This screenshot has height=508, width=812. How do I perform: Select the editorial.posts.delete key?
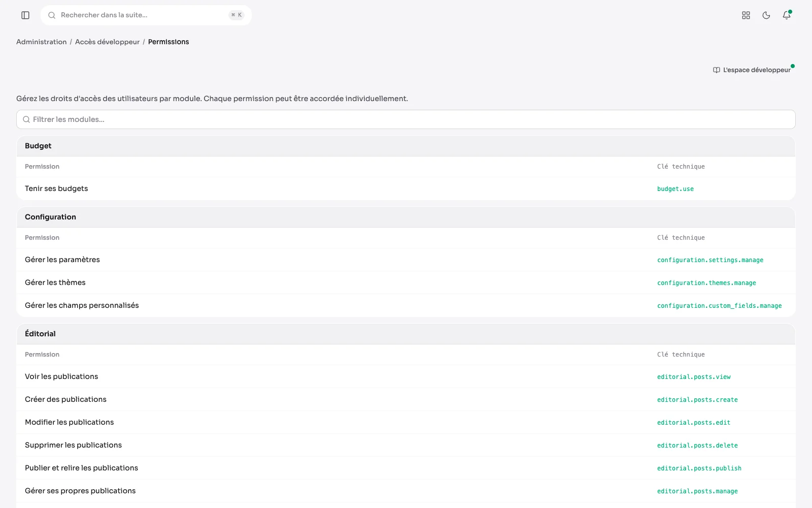[x=697, y=446]
